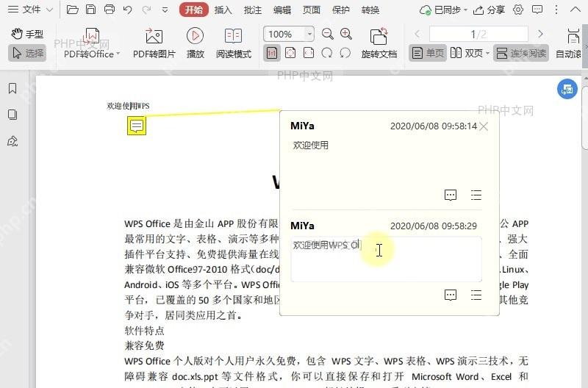Expand the 文件 menu dropdown arrow
Screen dimensions: 588x388
49,10
